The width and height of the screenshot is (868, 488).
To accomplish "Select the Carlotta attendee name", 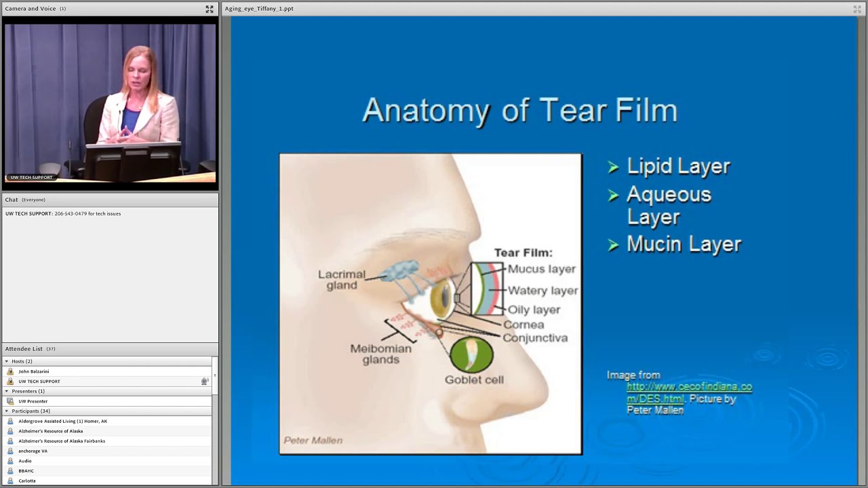I will [27, 481].
